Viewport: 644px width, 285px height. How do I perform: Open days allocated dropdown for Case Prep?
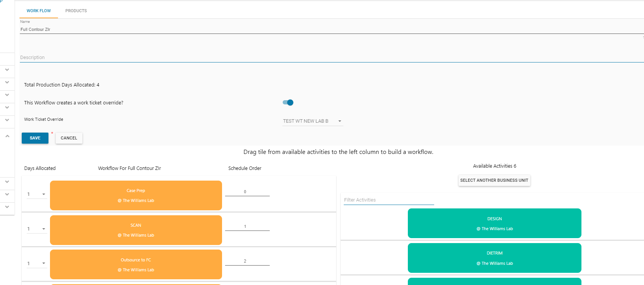click(x=37, y=194)
